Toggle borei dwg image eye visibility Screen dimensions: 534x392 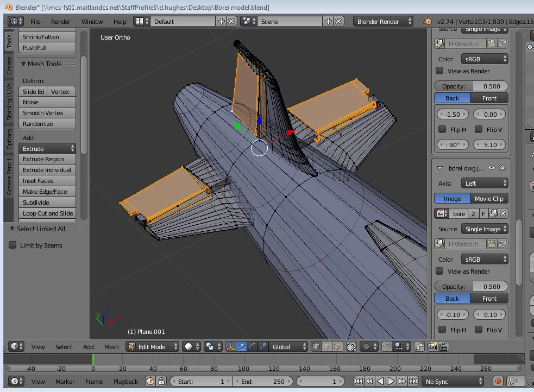point(492,168)
